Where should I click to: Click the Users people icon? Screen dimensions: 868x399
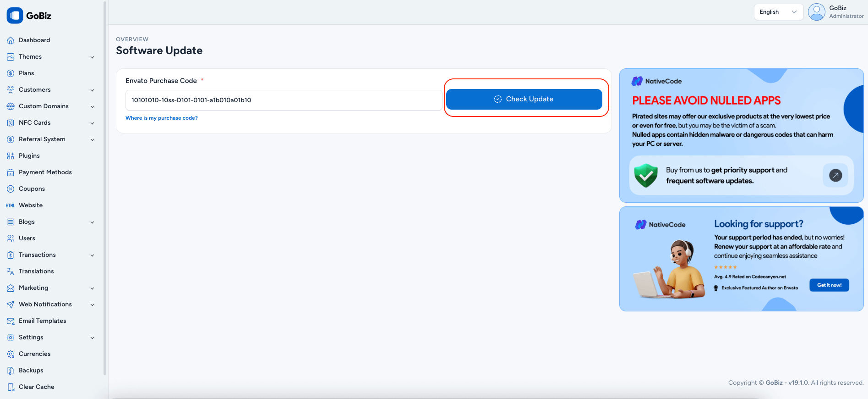11,238
